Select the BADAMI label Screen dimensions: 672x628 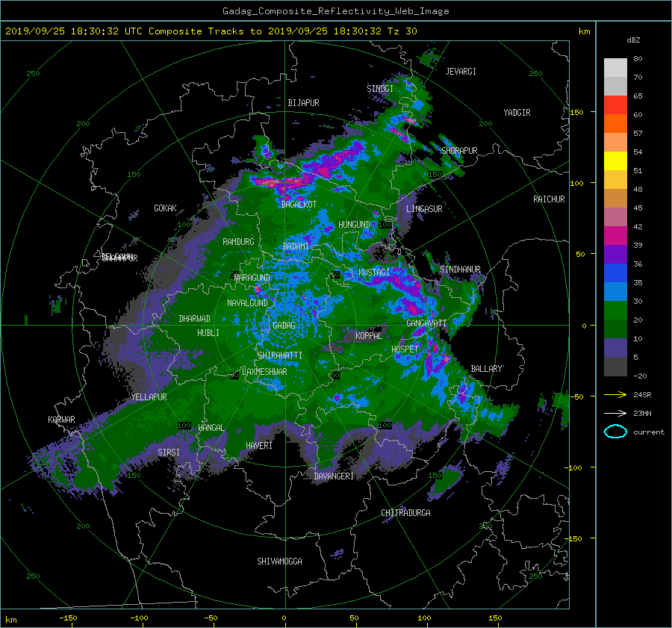tap(296, 246)
